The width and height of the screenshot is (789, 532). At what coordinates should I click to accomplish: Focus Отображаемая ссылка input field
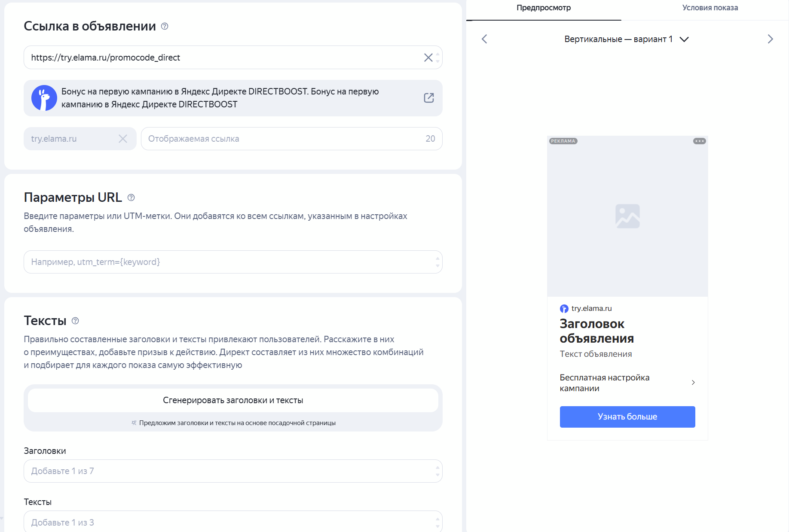(x=291, y=139)
